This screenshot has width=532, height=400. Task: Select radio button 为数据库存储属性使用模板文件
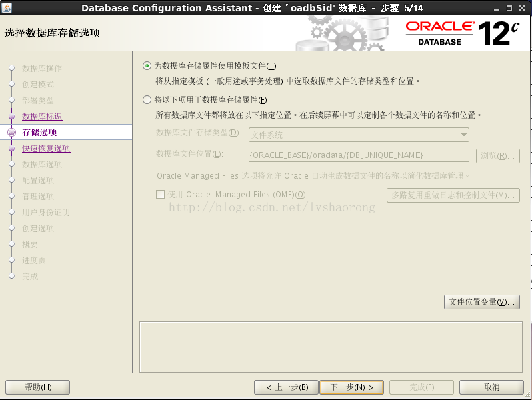click(x=147, y=66)
